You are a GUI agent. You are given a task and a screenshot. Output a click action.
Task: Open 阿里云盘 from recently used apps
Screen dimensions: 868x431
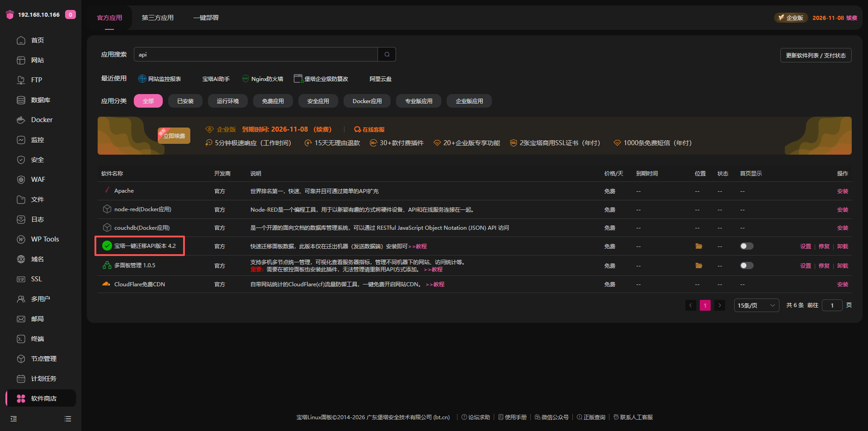coord(380,78)
